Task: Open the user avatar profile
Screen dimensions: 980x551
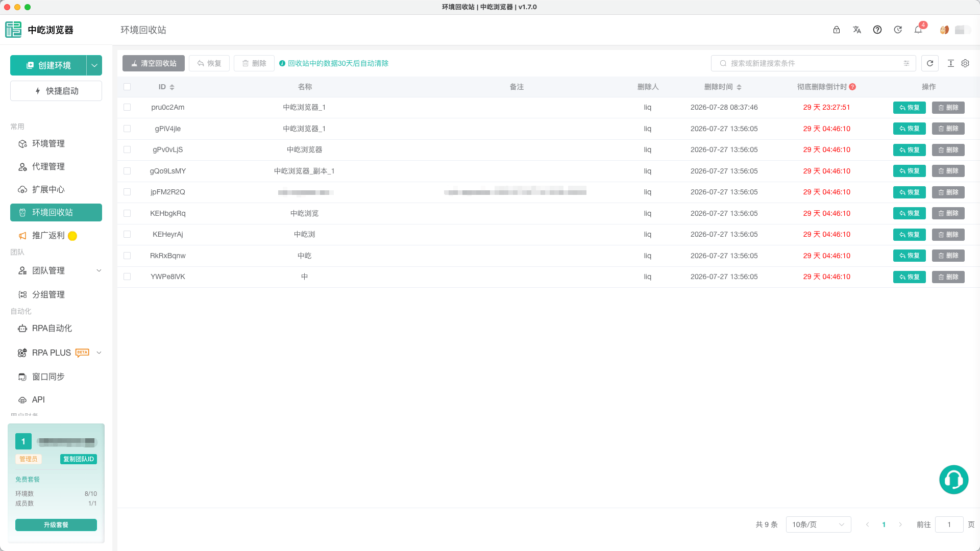Action: pos(944,30)
